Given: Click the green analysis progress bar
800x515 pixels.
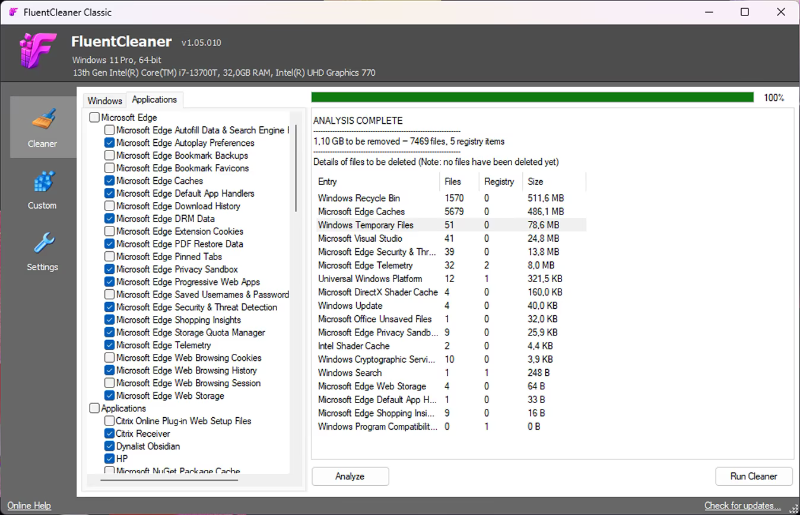Looking at the screenshot, I should click(532, 97).
